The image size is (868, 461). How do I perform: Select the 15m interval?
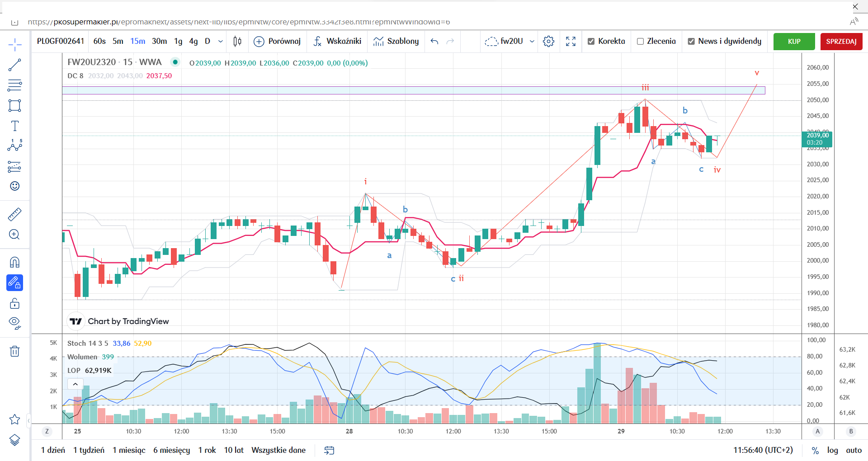click(138, 41)
